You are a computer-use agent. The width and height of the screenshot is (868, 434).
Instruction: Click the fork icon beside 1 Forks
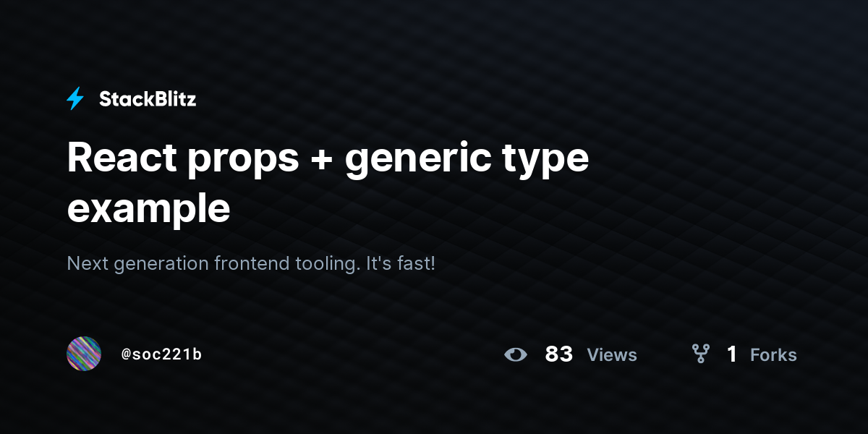[x=700, y=354]
